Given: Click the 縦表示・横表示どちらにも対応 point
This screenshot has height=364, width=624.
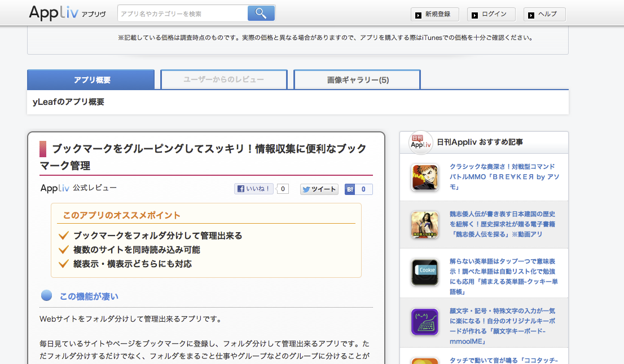Looking at the screenshot, I should 133,264.
